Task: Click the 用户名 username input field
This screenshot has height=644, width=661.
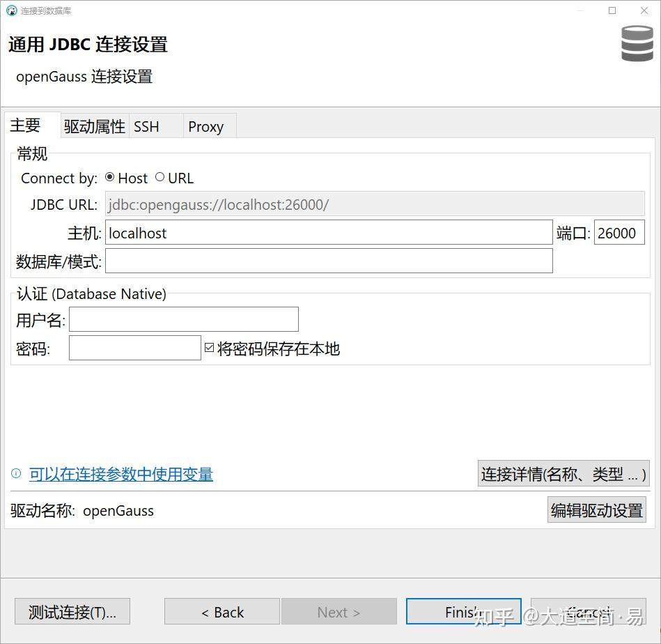Action: 183,319
